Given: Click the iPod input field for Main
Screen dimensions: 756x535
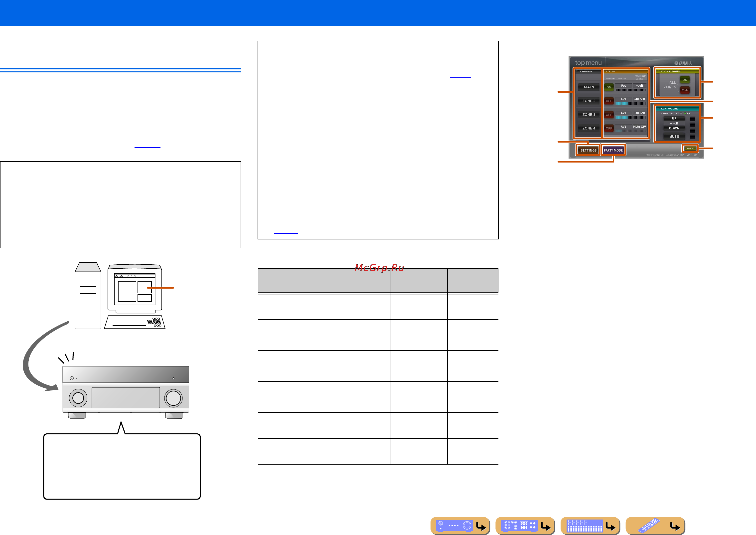Looking at the screenshot, I should click(624, 86).
